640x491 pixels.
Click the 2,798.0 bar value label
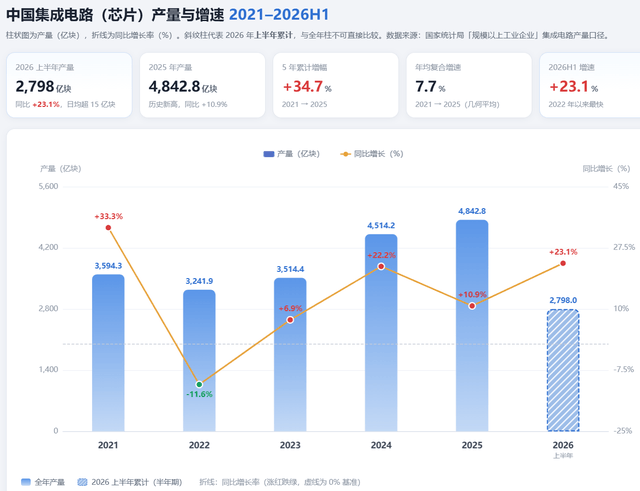point(563,300)
